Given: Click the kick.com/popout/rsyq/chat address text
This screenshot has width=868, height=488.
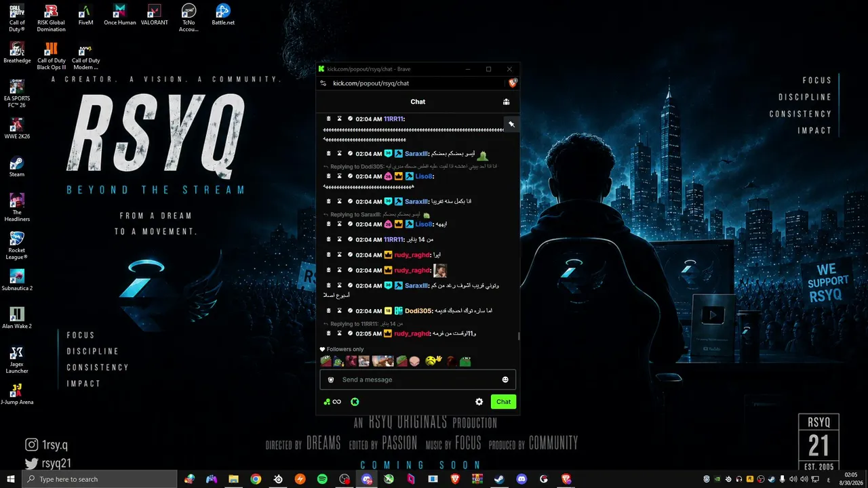Looking at the screenshot, I should click(x=371, y=83).
